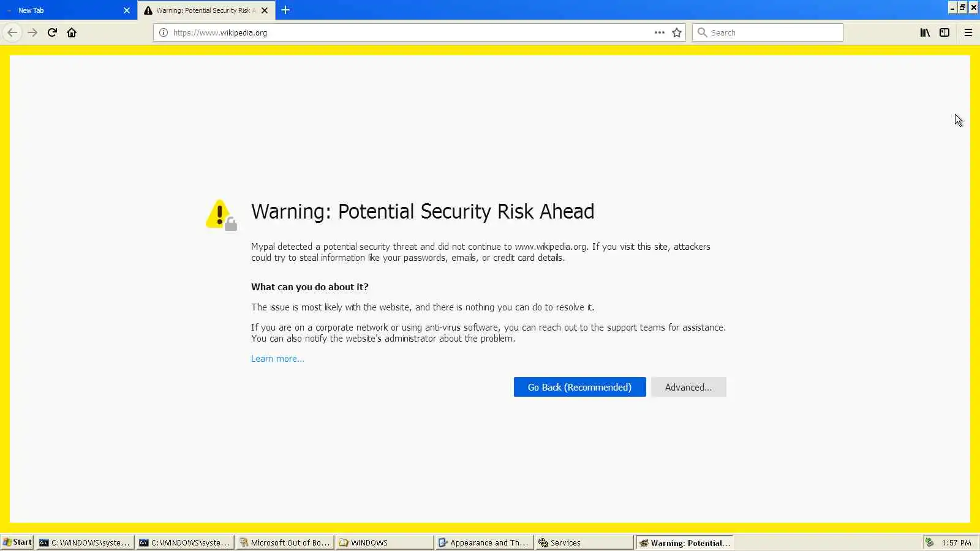Click the search magnifier icon
980x551 pixels.
[x=703, y=32]
